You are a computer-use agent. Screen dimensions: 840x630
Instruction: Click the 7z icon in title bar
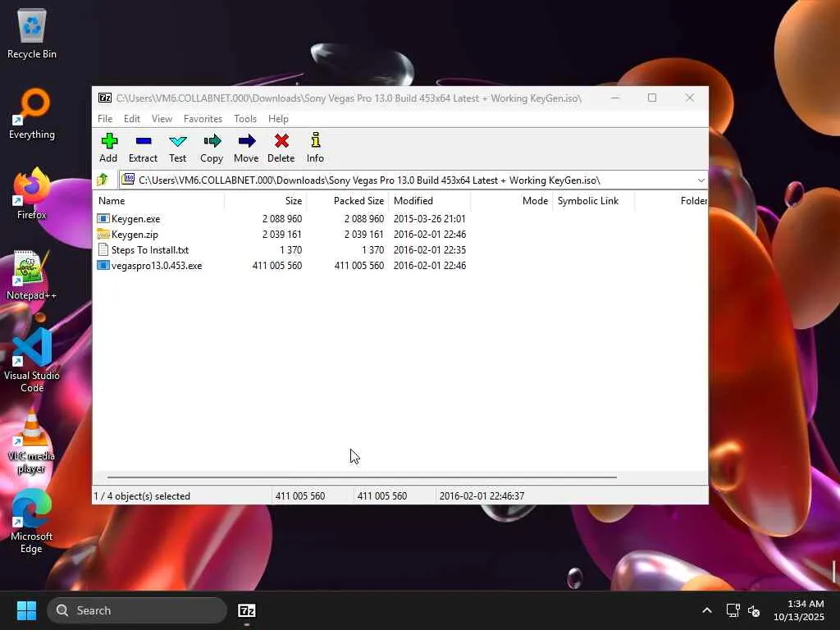point(105,98)
